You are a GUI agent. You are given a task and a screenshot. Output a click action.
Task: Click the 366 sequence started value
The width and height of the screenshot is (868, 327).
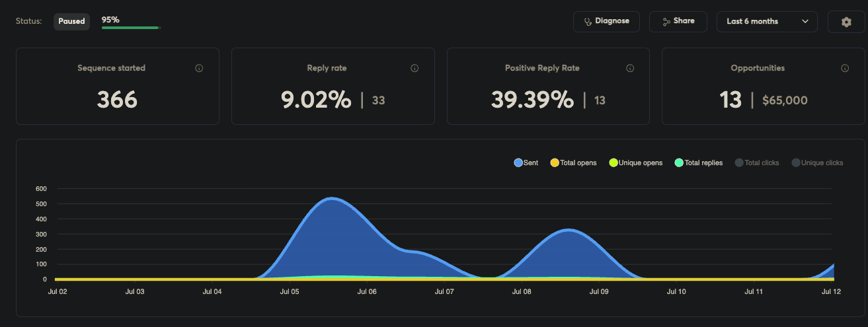(117, 100)
